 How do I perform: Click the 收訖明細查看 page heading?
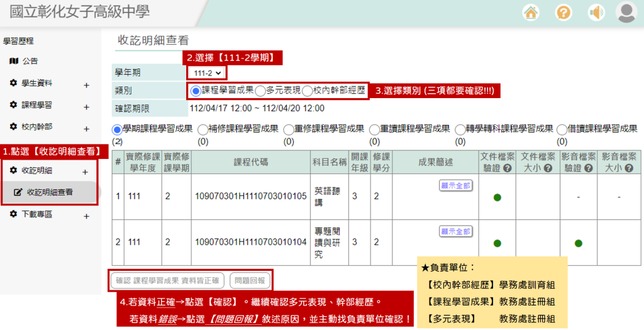[153, 40]
